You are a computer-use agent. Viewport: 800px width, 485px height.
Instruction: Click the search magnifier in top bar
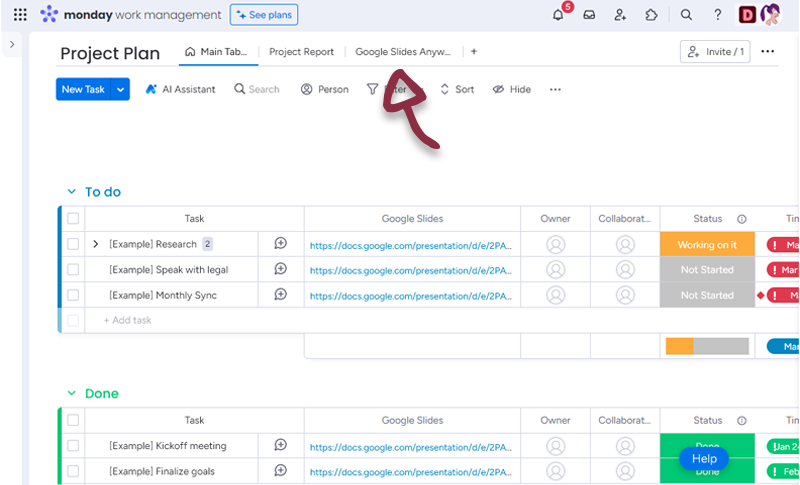pos(686,15)
